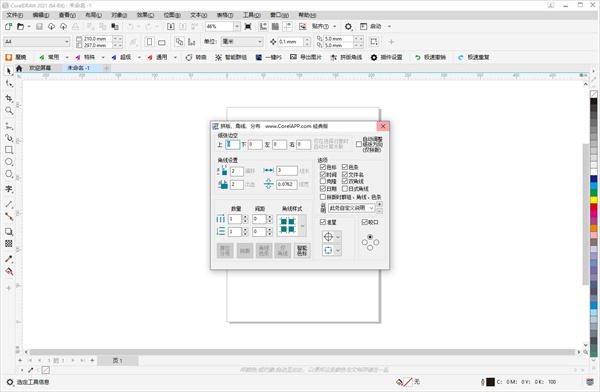Click the New document icon in toolbar
600x392 pixels.
click(8, 26)
